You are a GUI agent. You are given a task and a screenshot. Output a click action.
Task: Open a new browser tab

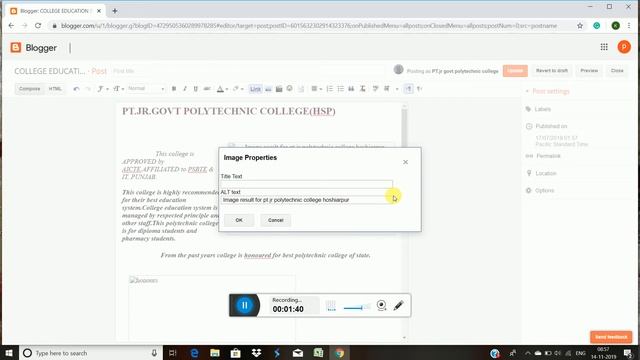coord(115,11)
